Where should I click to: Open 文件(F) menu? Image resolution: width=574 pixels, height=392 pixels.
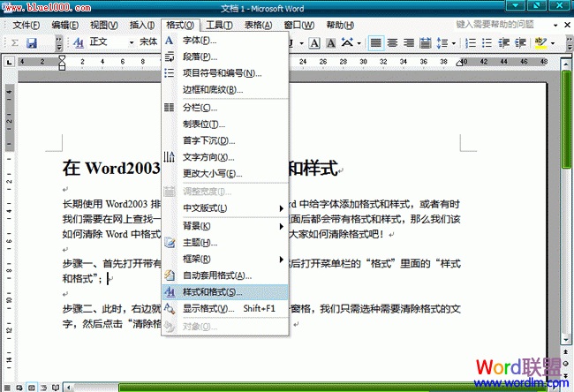click(26, 26)
